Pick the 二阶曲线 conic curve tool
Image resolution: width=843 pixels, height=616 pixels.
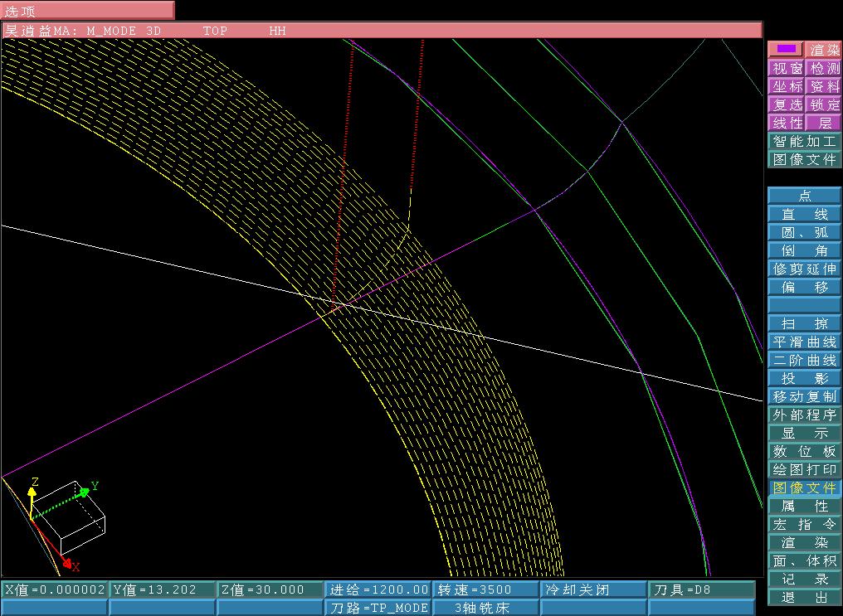point(804,360)
